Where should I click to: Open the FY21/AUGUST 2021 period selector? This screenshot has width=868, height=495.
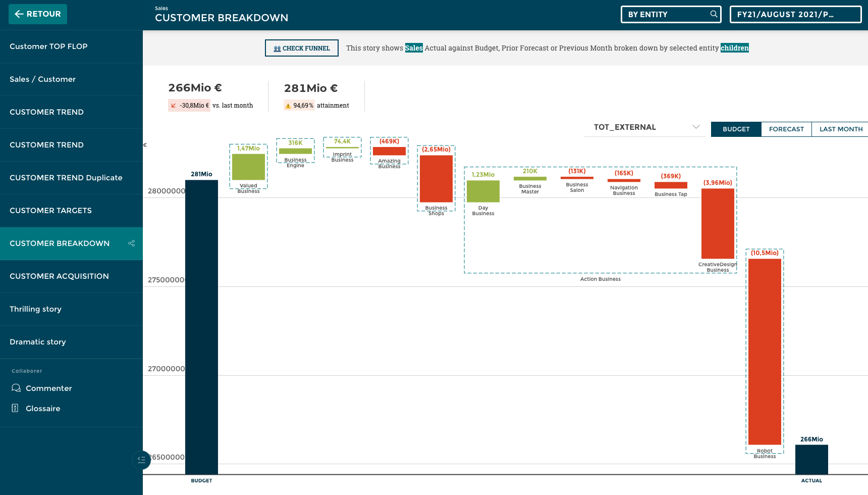[795, 14]
